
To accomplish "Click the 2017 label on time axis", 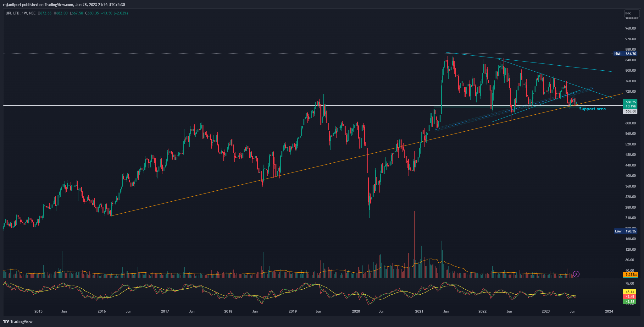I will point(165,312).
